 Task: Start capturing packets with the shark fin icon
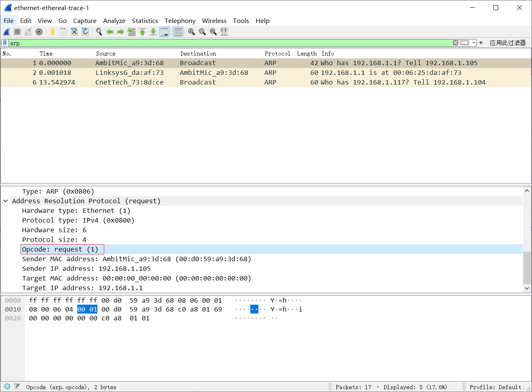point(6,32)
